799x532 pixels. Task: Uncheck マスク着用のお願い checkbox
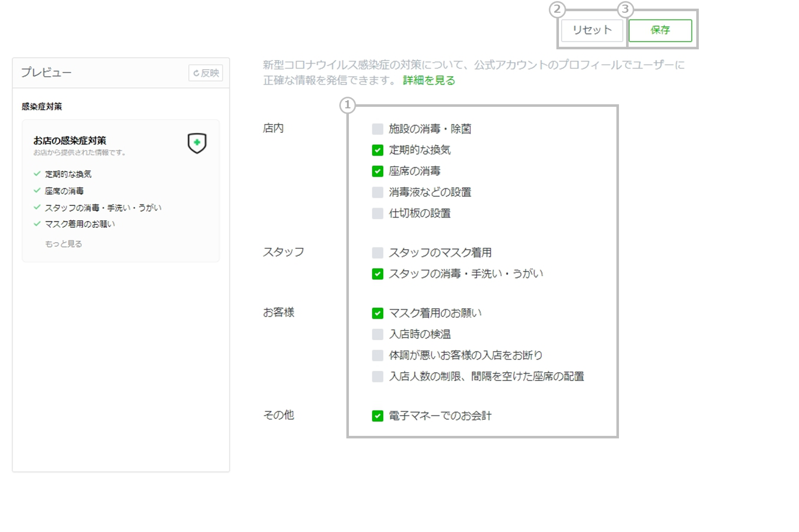pos(377,313)
